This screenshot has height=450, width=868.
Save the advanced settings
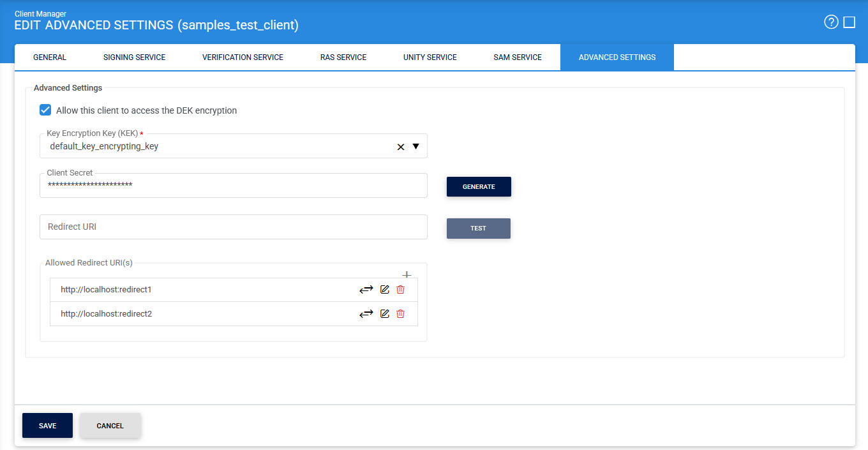coord(47,426)
